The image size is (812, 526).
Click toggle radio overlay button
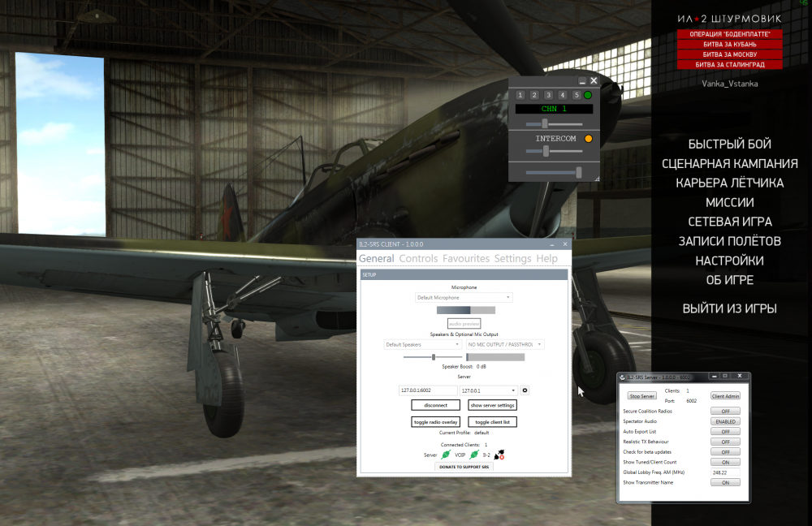click(435, 422)
